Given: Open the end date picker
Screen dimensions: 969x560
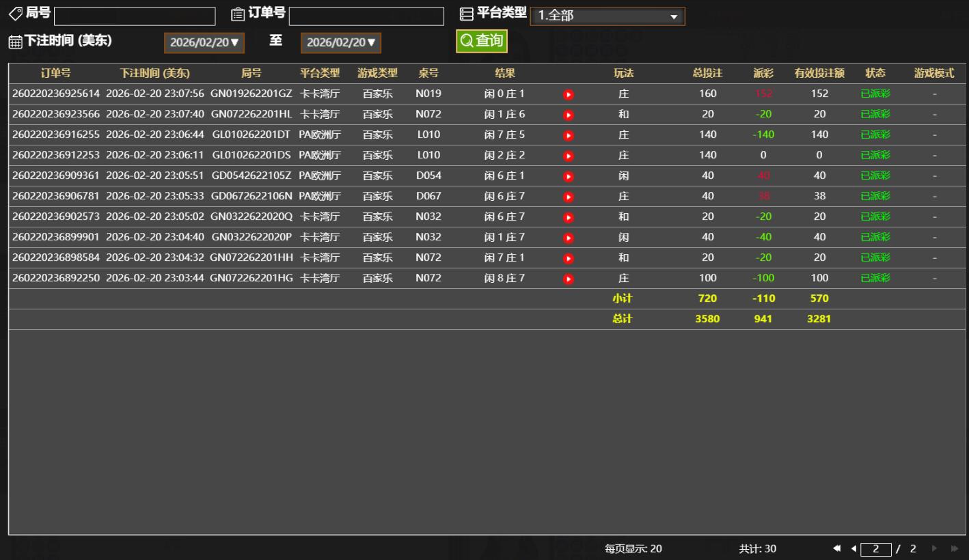Looking at the screenshot, I should coord(341,42).
